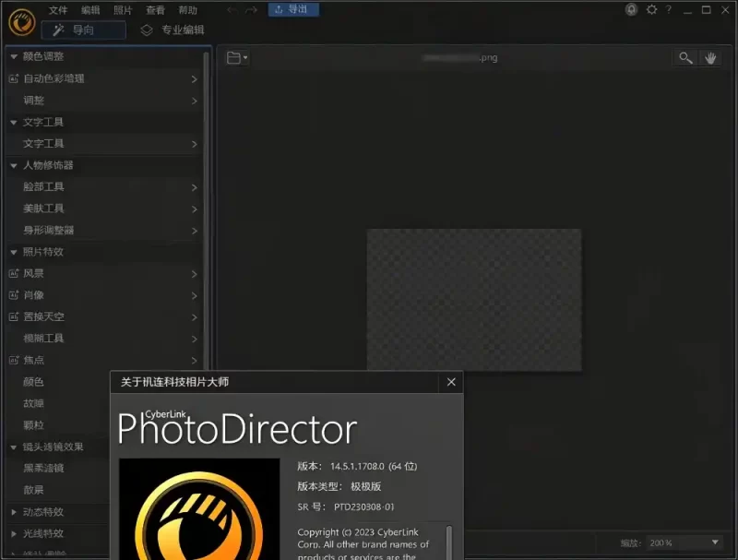
Task: Select the hand pan tool
Action: coord(710,58)
